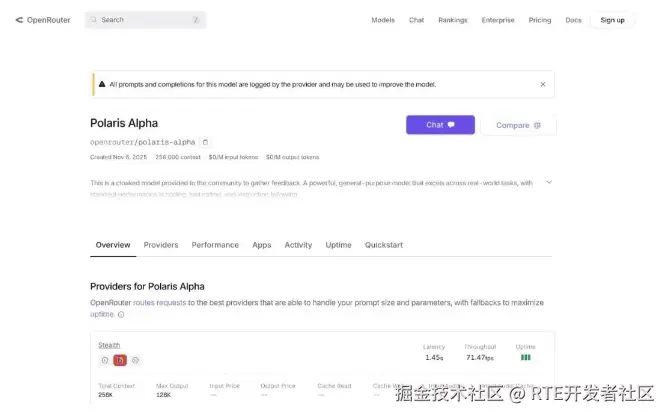
Task: Switch to the Uptime tab
Action: point(338,245)
